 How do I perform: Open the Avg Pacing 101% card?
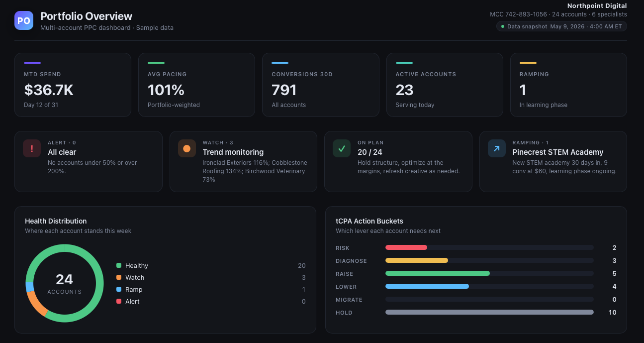click(x=196, y=85)
